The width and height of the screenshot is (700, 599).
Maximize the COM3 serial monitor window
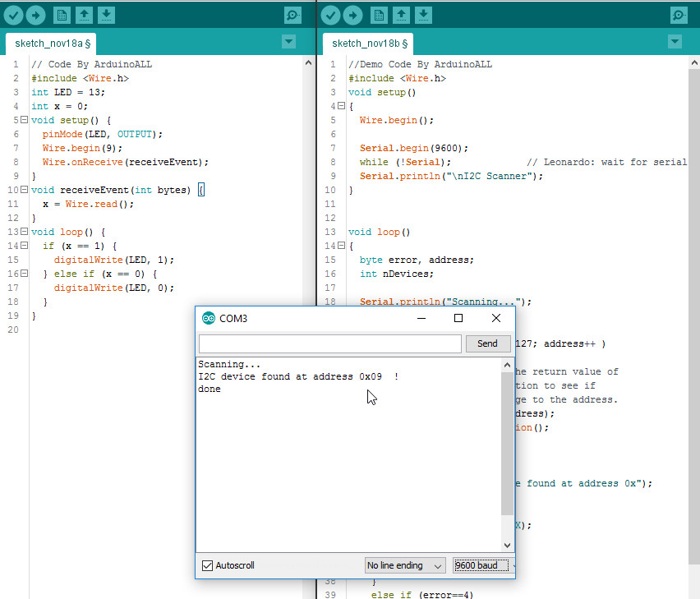(x=458, y=318)
